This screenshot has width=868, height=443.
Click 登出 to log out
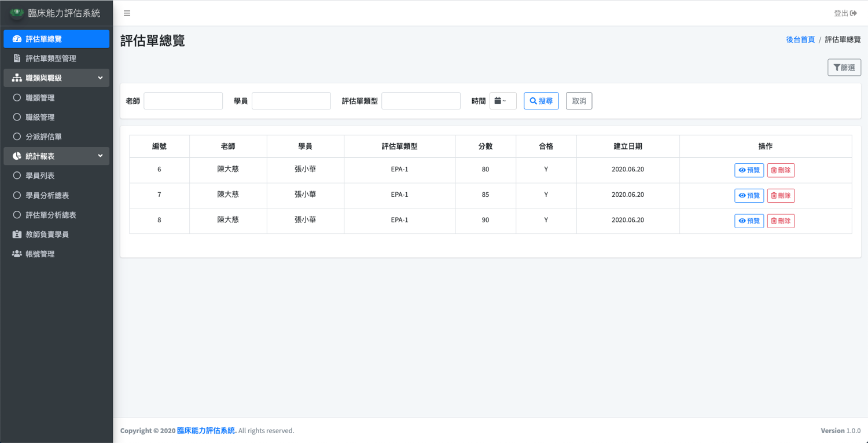point(845,13)
